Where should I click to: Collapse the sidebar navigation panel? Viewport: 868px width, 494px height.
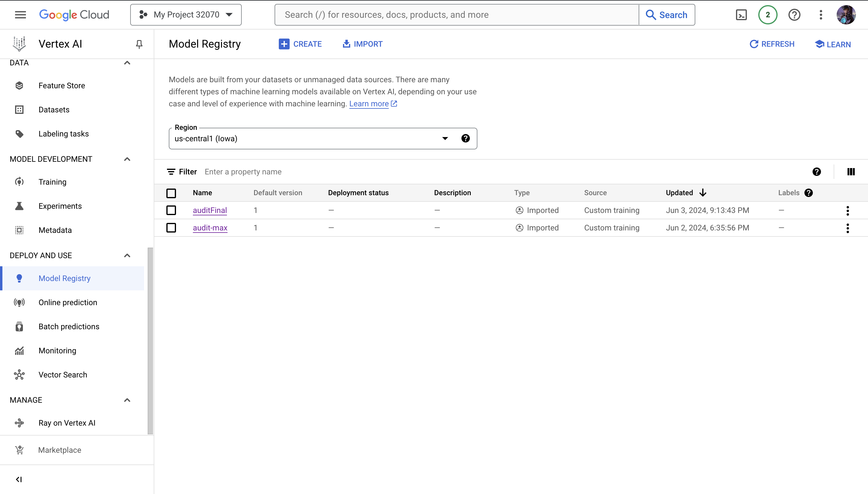(19, 479)
